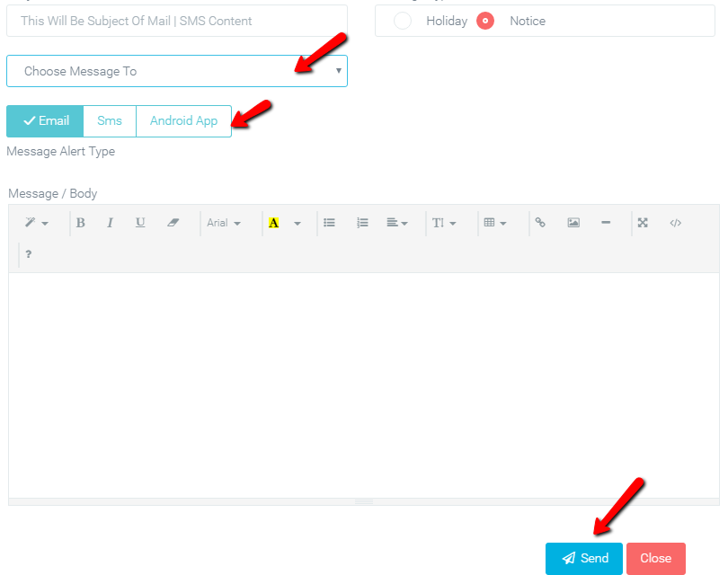Open the paragraph alignment dropdown
Viewport: 728px width, 575px height.
tap(397, 223)
